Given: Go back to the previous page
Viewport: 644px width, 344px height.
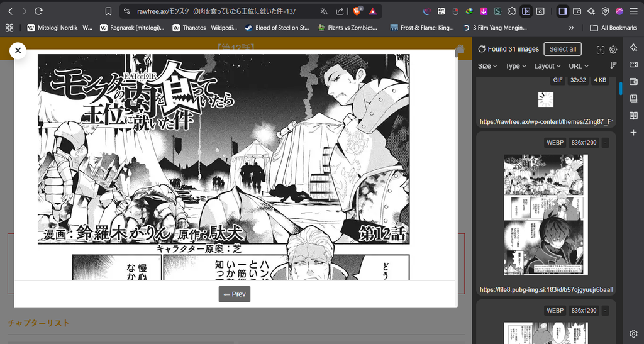Looking at the screenshot, I should coord(11,11).
